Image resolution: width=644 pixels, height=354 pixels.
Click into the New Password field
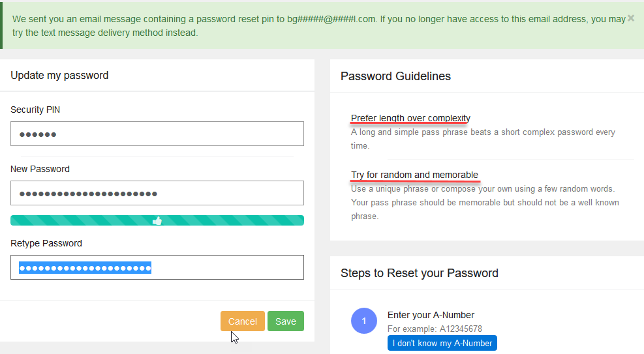pos(157,193)
